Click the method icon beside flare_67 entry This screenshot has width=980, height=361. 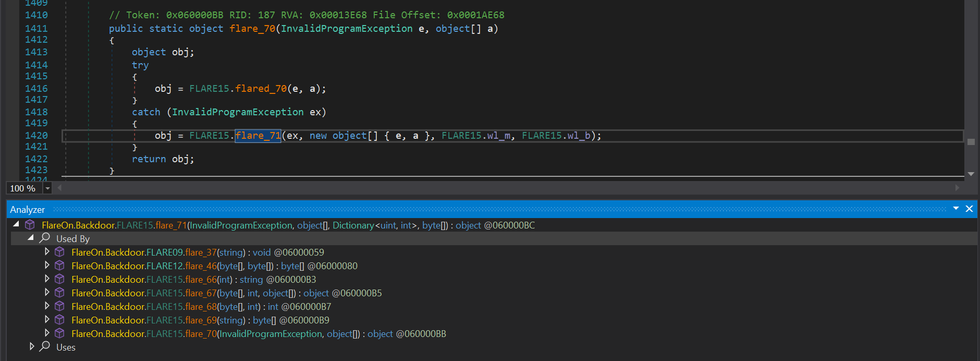click(x=60, y=293)
